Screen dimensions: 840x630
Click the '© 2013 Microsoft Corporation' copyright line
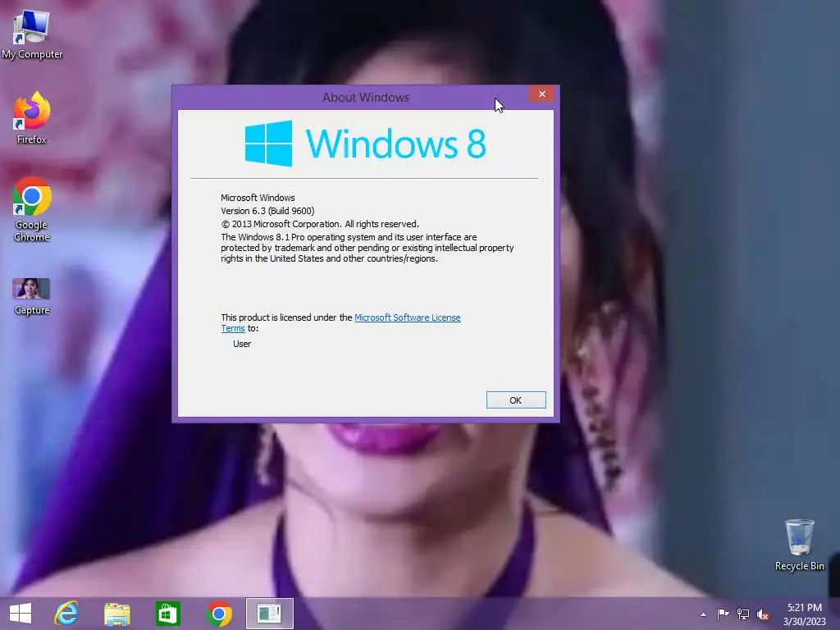(320, 224)
